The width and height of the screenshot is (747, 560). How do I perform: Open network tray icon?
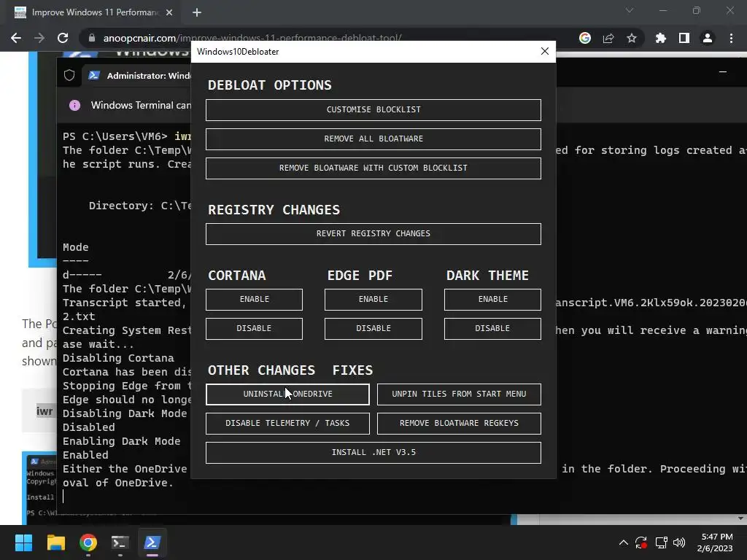point(661,542)
